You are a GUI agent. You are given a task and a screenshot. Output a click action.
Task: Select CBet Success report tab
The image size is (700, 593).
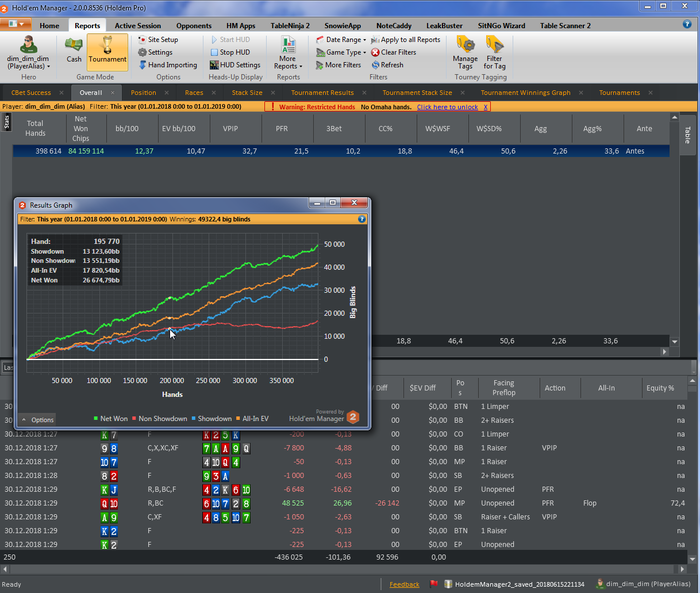click(31, 92)
